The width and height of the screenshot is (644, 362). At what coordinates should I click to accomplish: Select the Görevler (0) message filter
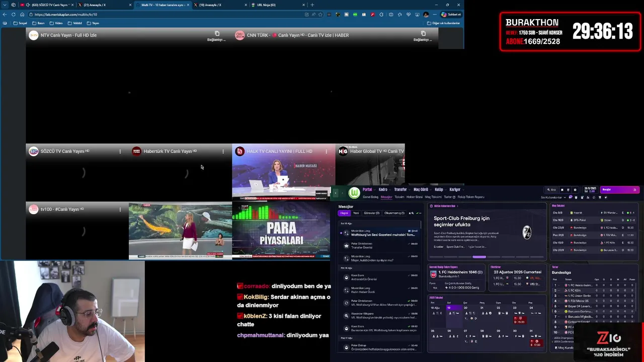click(x=371, y=213)
